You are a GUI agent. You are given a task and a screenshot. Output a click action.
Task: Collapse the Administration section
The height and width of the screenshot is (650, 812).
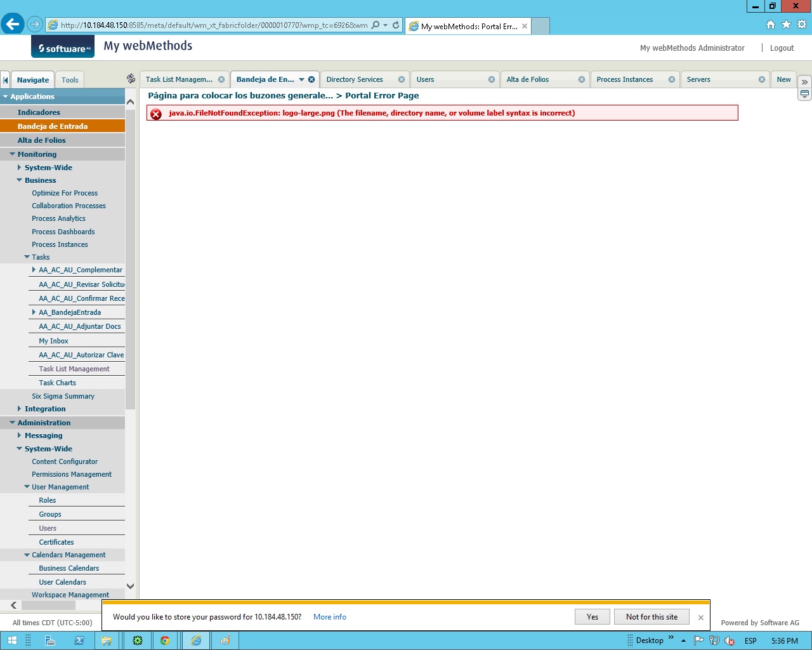click(12, 423)
